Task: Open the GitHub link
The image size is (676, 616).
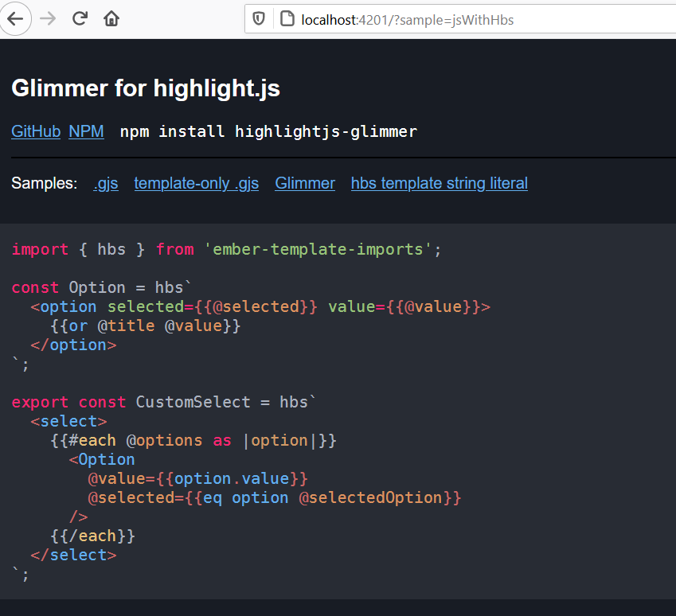Action: coord(36,131)
